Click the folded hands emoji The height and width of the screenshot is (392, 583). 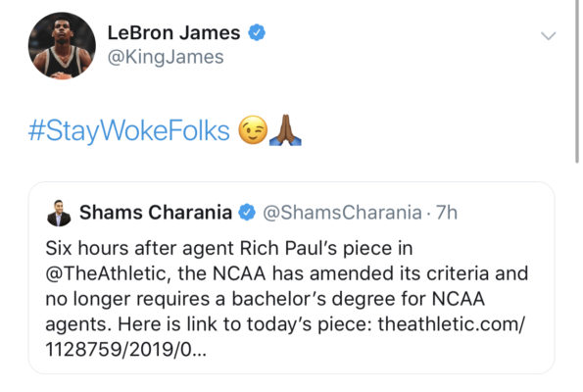click(285, 130)
